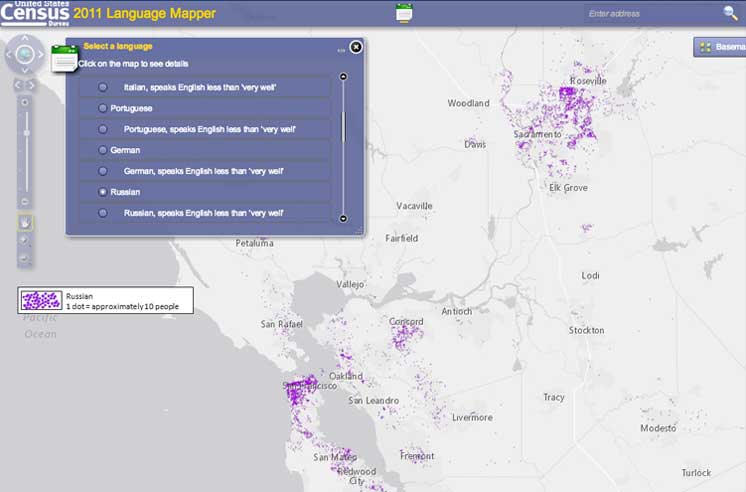The image size is (746, 492).
Task: Select German, speaks English less than very well
Action: [102, 171]
